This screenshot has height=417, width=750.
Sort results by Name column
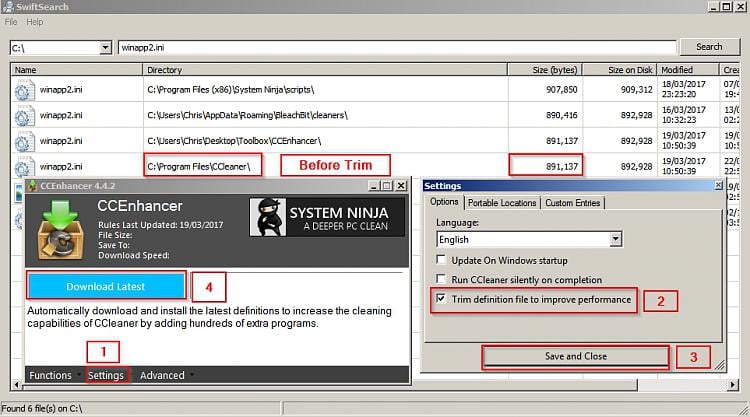tap(77, 70)
